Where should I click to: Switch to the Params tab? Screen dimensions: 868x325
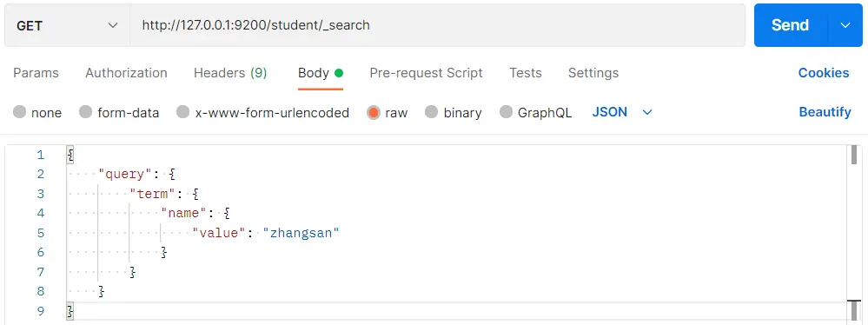click(36, 73)
